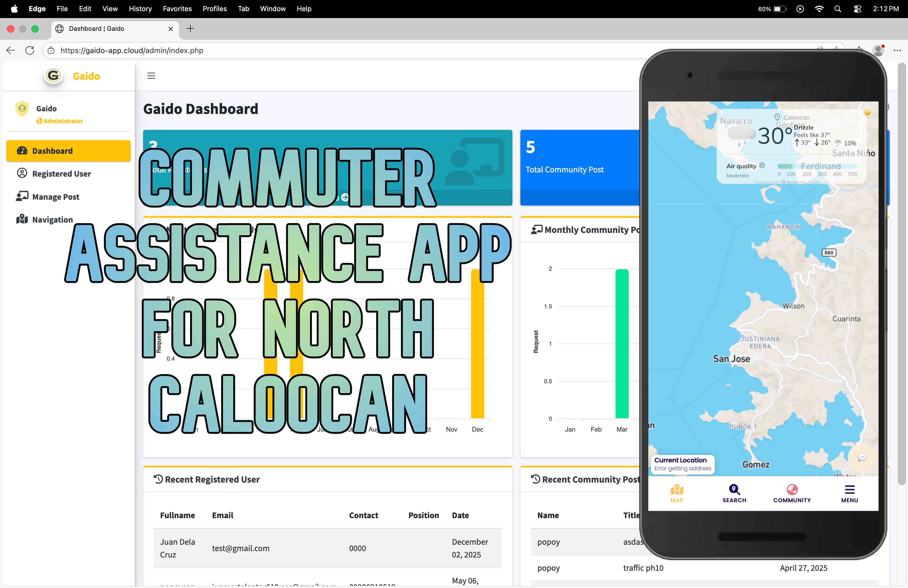The height and width of the screenshot is (588, 908).
Task: Collapse the sidebar with the hamburger toggle
Action: click(x=151, y=75)
